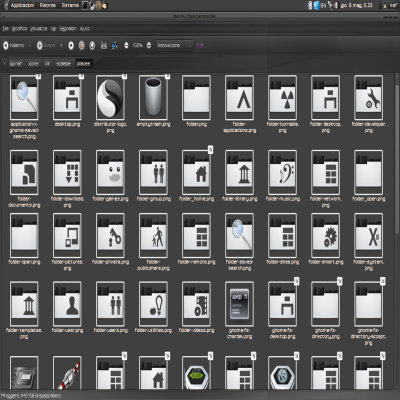The width and height of the screenshot is (400, 400).
Task: Open the Modifica menu
Action: pos(19,29)
